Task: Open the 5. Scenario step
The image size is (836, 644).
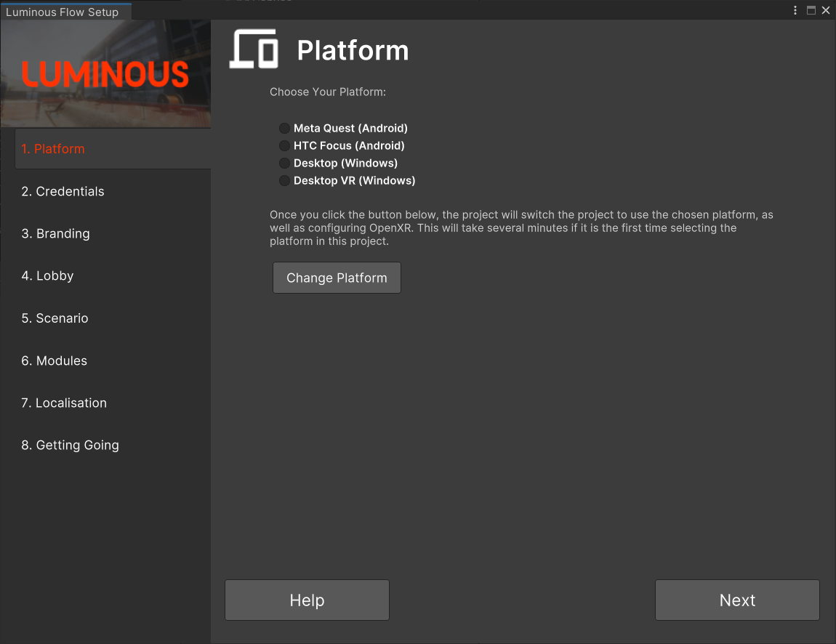Action: click(x=55, y=318)
